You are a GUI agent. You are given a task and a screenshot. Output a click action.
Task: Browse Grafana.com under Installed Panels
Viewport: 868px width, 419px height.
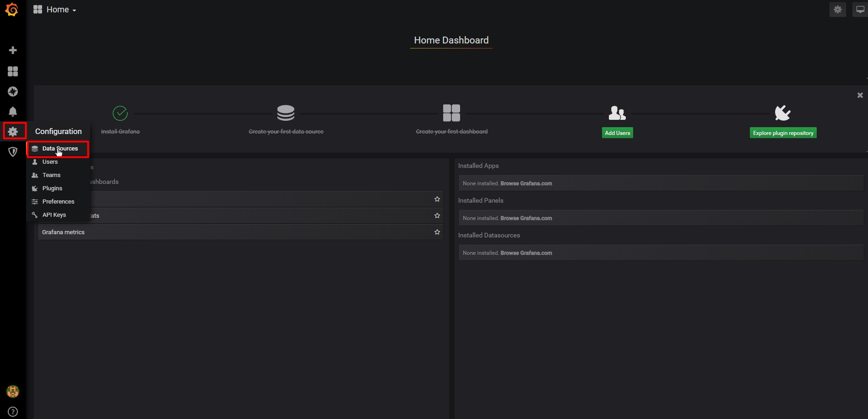526,218
